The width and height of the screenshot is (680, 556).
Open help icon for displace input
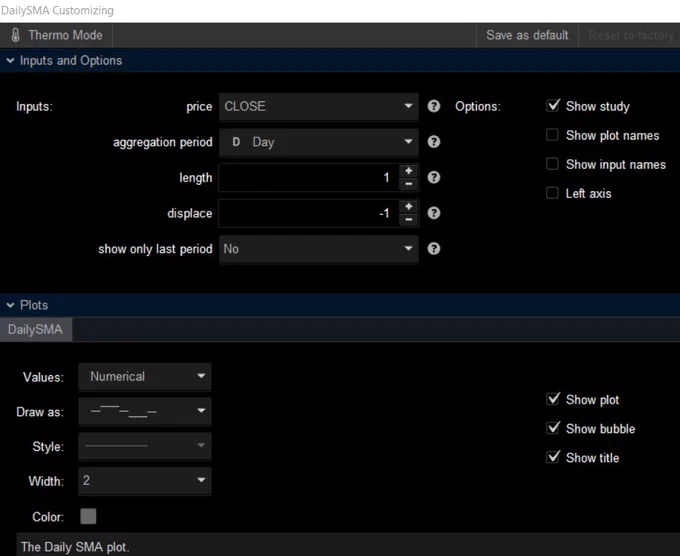433,213
